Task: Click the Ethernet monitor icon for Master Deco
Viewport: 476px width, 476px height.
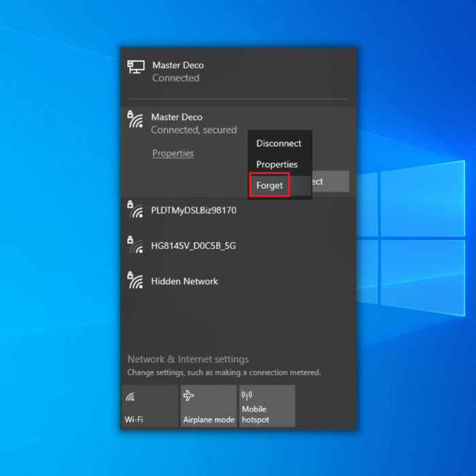Action: click(x=136, y=67)
